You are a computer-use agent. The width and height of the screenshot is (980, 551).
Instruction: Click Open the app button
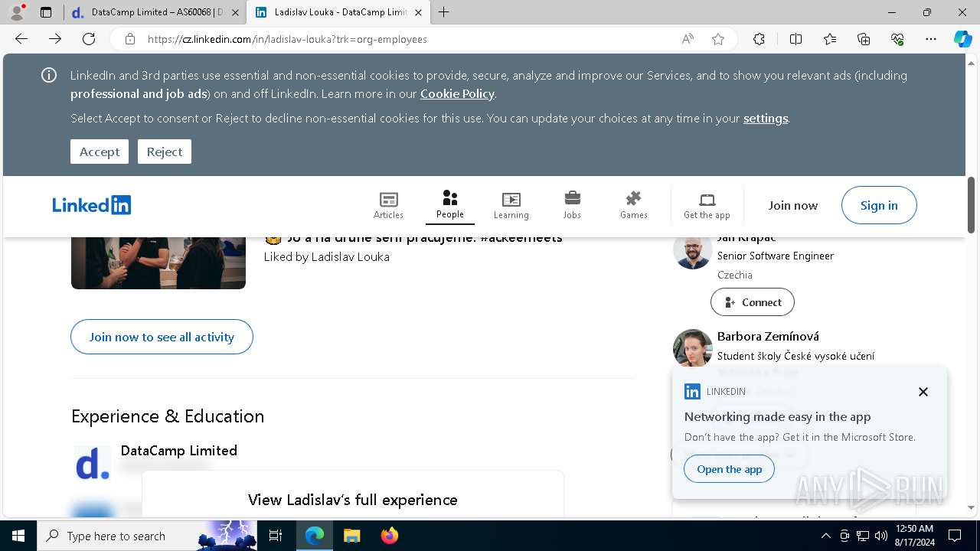coord(730,469)
